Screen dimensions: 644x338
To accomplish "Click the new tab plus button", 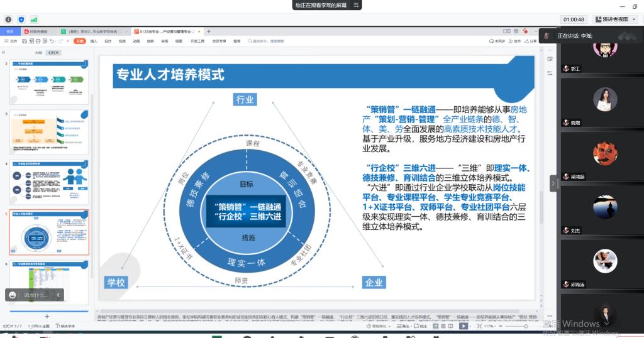I will (209, 31).
